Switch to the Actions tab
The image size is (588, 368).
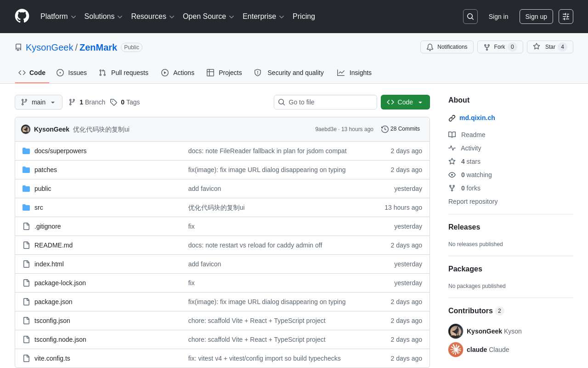178,73
